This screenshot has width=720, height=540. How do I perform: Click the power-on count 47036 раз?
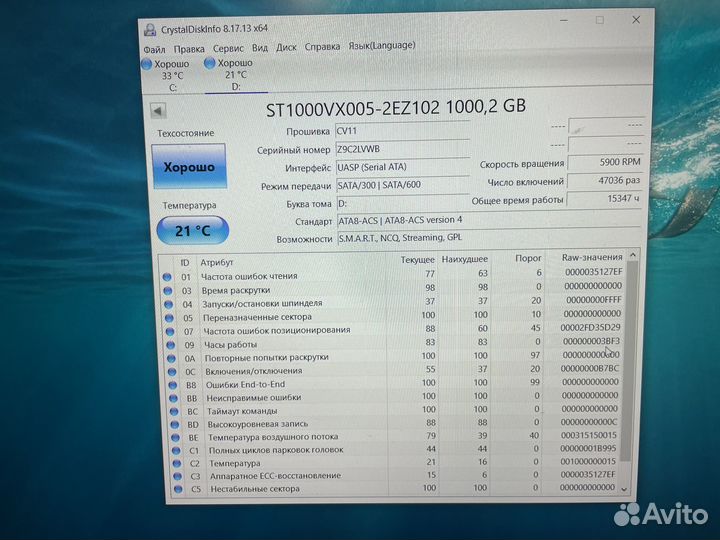[604, 180]
